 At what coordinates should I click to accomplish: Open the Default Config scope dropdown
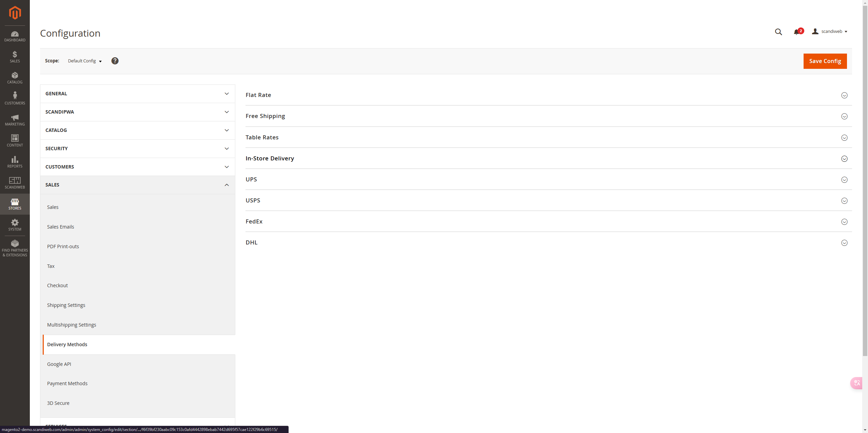pyautogui.click(x=85, y=61)
